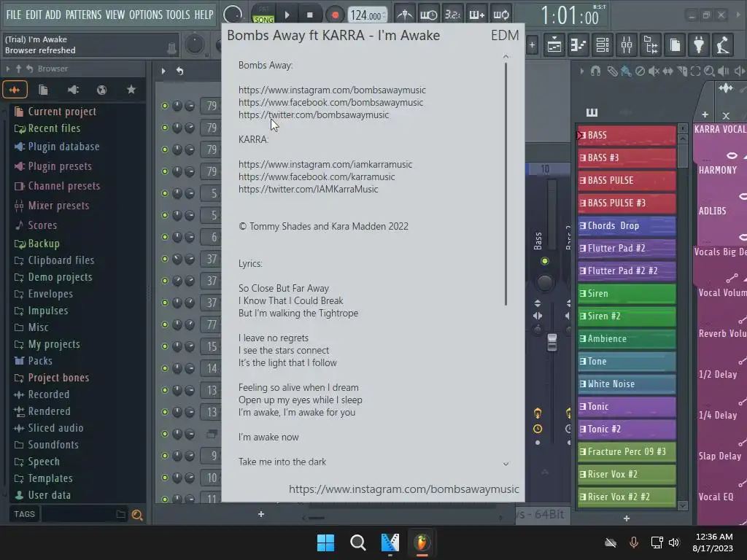This screenshot has height=560, width=747.
Task: Click the wait-for-input icon in the toolbar
Action: tap(428, 15)
